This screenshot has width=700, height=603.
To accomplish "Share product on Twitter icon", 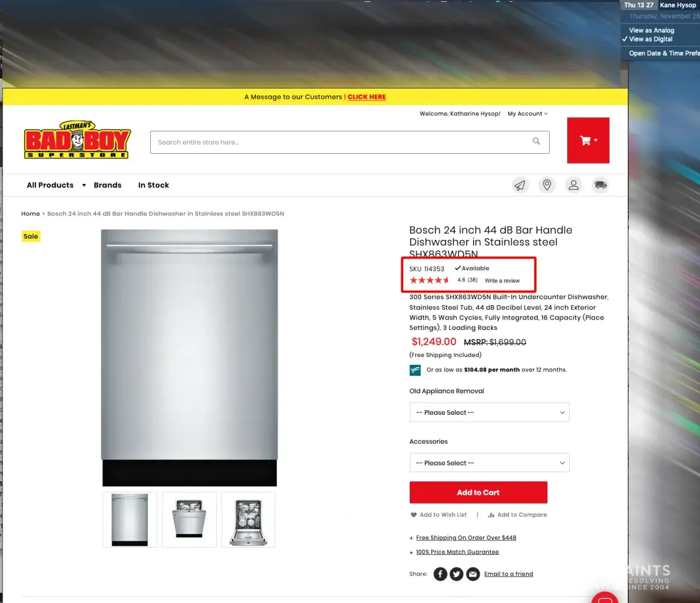I will [456, 574].
